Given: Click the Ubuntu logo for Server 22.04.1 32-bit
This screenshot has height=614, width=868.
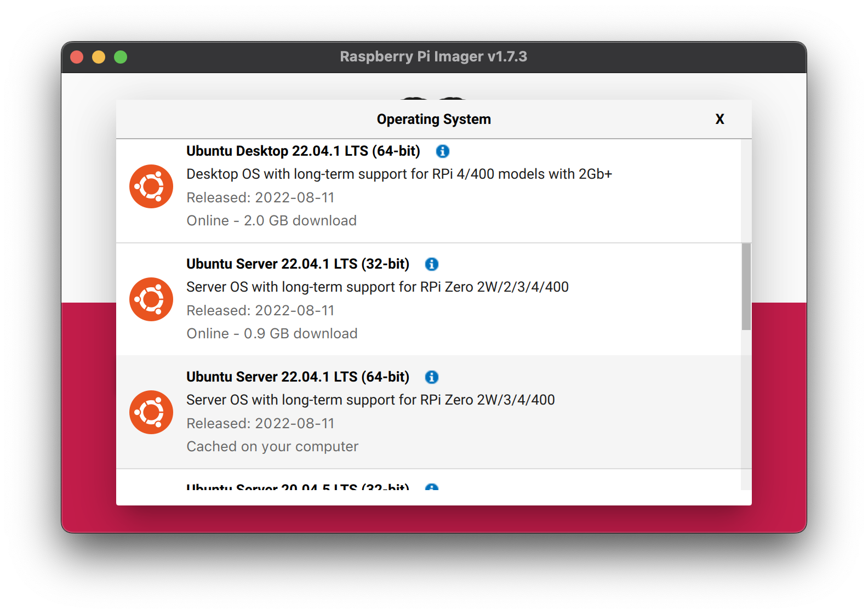Looking at the screenshot, I should click(151, 299).
